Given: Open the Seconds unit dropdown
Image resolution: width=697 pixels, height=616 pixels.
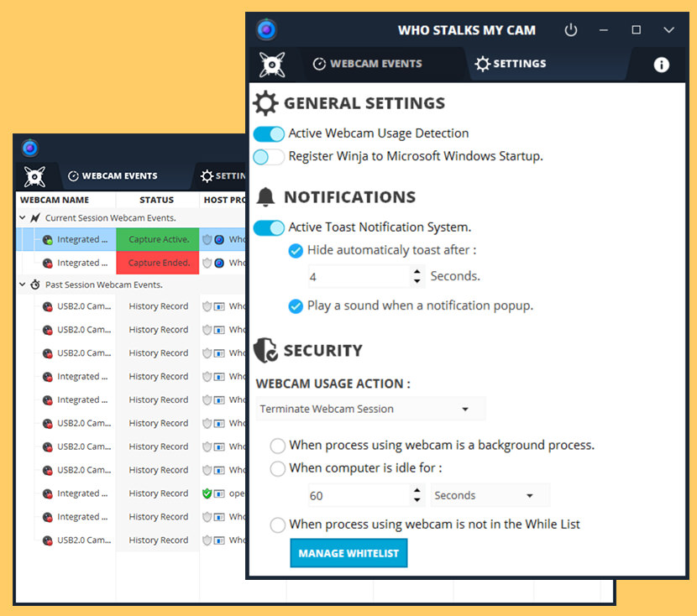Looking at the screenshot, I should pyautogui.click(x=490, y=496).
